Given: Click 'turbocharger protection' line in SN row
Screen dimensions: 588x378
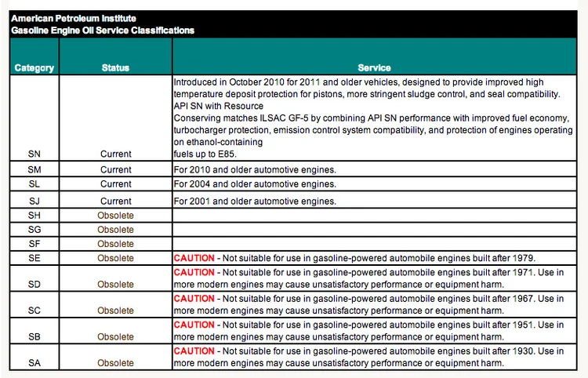Looking at the screenshot, I should coord(373,130).
